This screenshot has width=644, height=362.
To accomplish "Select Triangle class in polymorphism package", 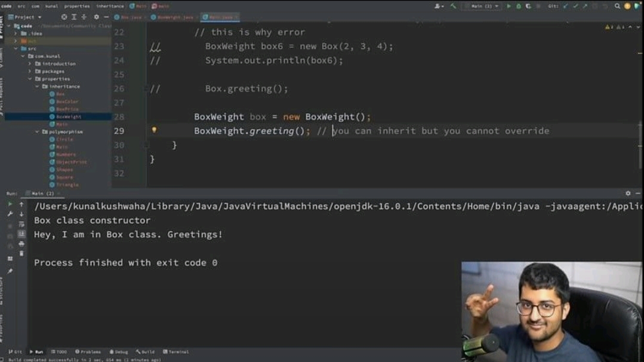I will pyautogui.click(x=67, y=185).
